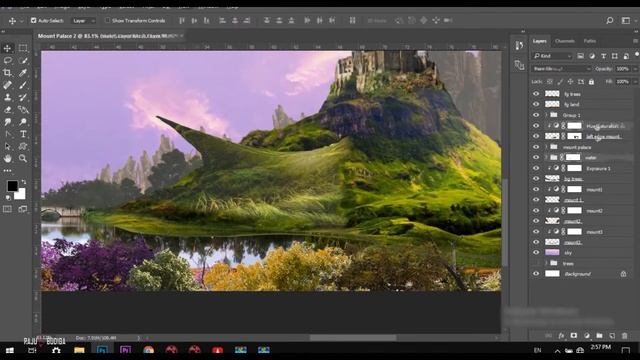Select the Eraser tool

[7, 109]
